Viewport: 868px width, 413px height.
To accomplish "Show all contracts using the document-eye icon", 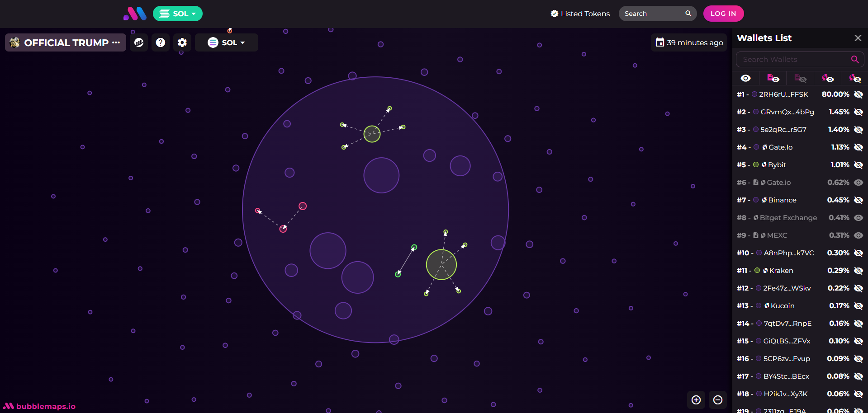I will 773,78.
